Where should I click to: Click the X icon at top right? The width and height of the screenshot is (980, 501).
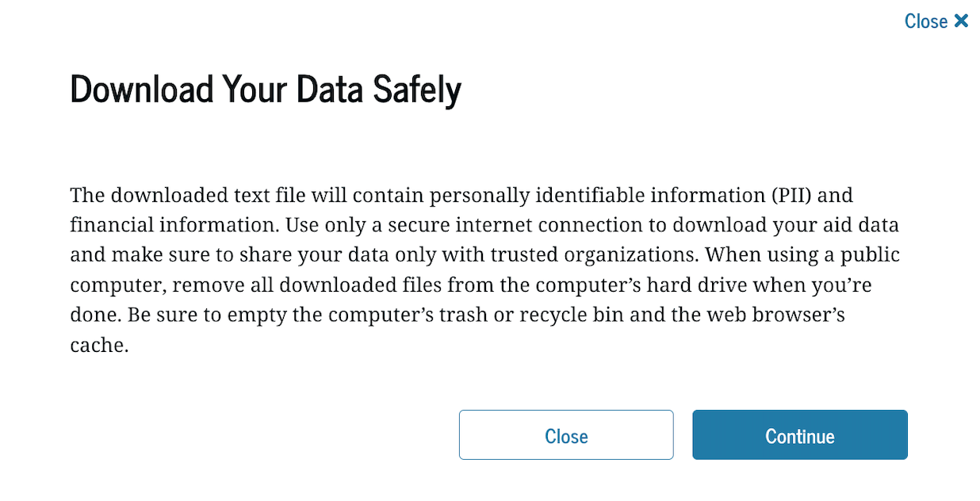tap(961, 21)
